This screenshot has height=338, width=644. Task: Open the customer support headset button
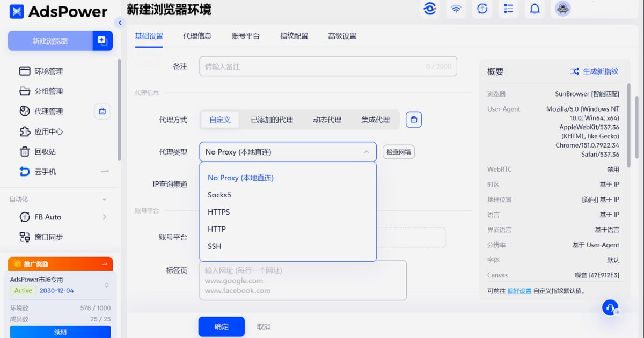(610, 308)
